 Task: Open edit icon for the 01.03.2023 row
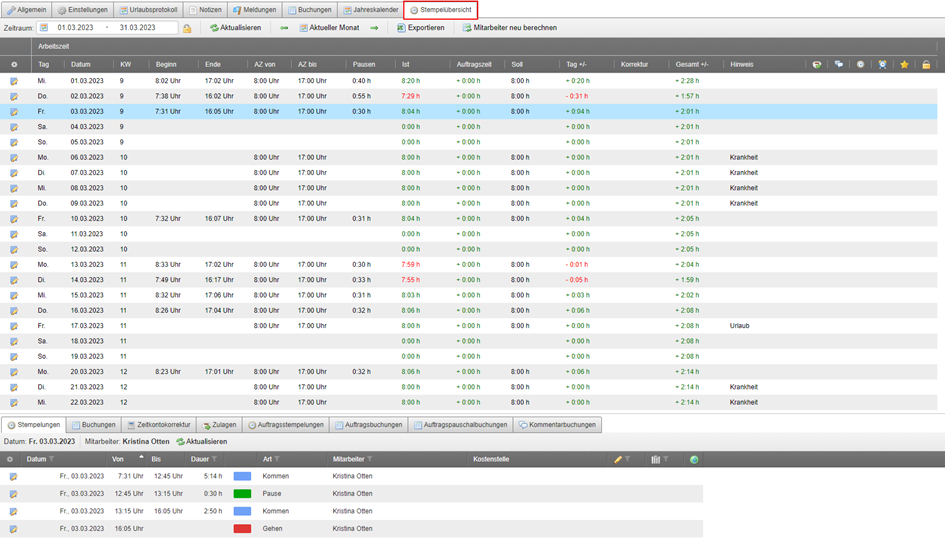click(x=14, y=80)
